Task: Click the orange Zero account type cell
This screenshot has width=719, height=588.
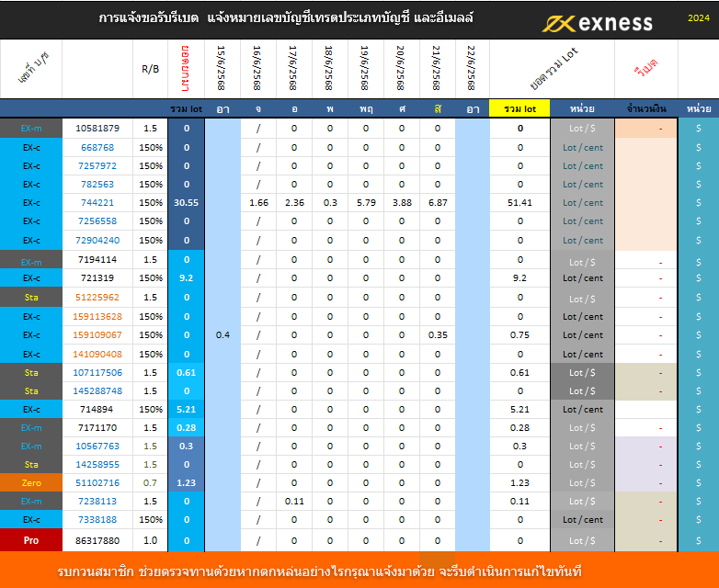Action: [31, 482]
